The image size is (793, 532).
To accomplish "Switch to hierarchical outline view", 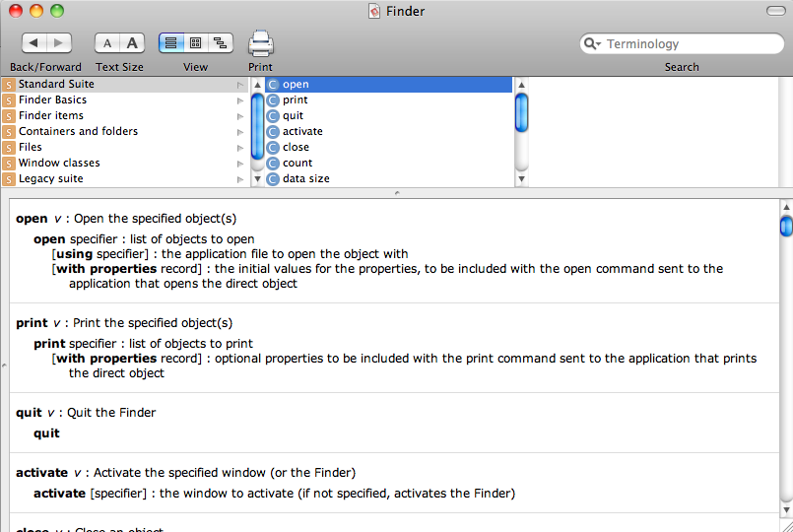I will tap(221, 43).
